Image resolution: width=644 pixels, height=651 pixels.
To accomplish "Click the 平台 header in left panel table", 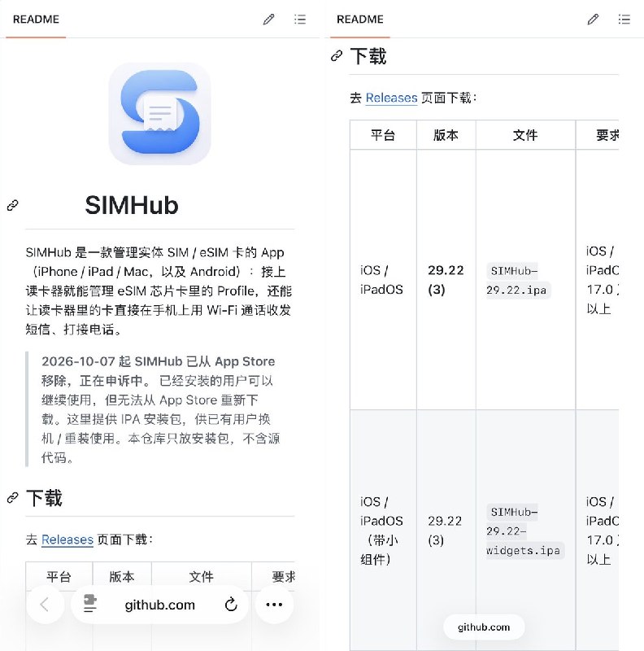I will (x=59, y=576).
